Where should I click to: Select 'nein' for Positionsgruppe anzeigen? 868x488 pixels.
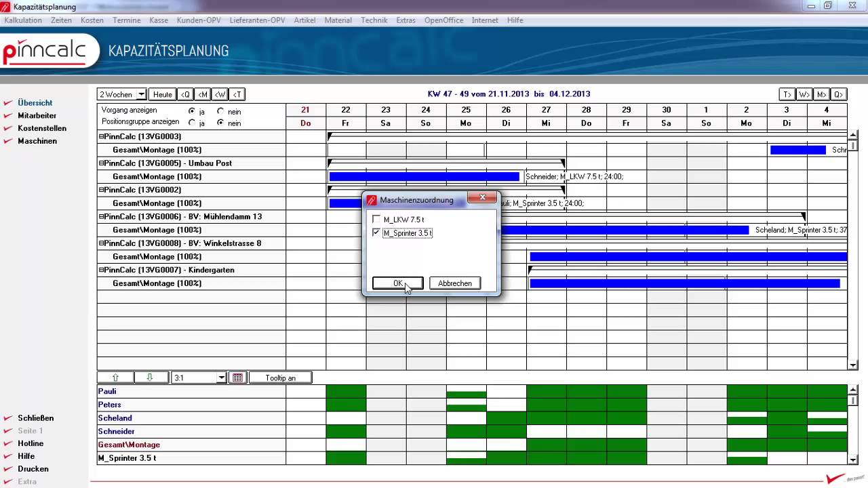pos(220,123)
